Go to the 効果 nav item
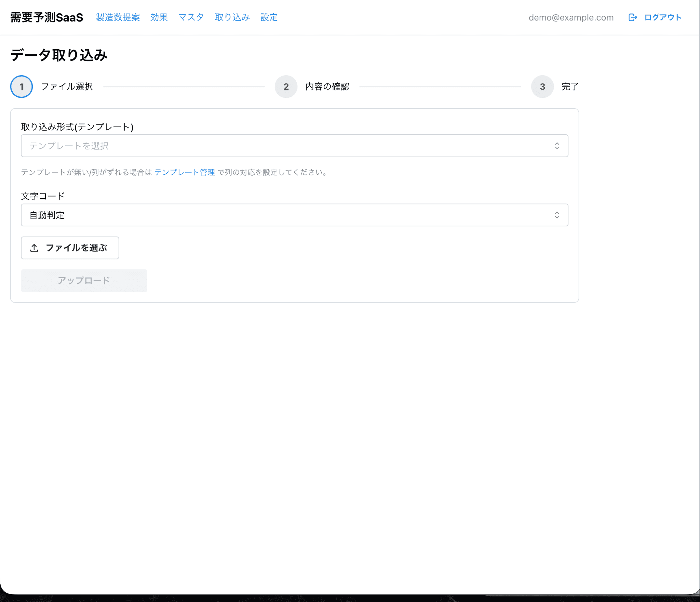 click(159, 17)
